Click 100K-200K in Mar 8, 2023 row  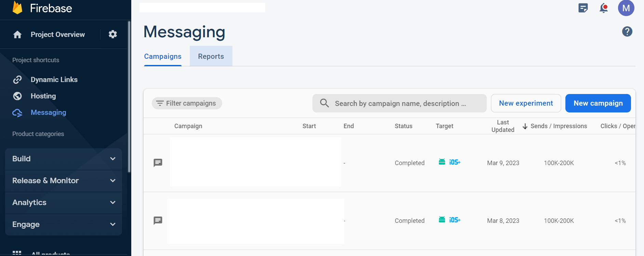click(x=559, y=221)
